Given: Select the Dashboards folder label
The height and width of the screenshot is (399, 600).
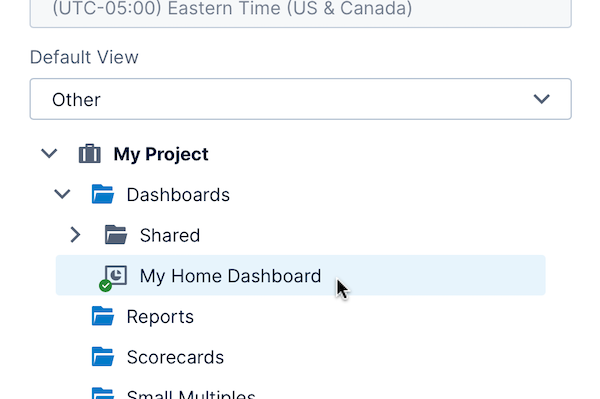Looking at the screenshot, I should [x=178, y=195].
